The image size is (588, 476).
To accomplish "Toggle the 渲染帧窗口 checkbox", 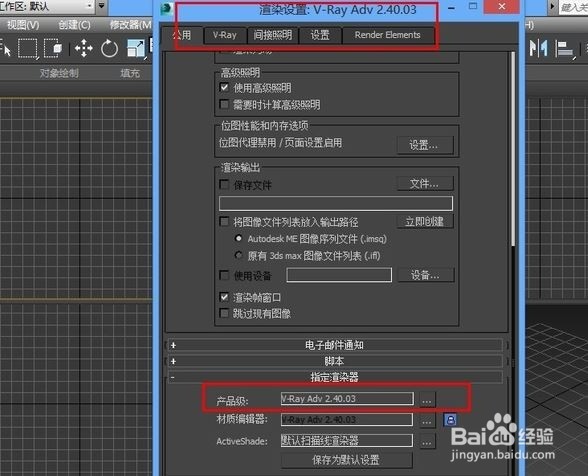I will (x=224, y=297).
